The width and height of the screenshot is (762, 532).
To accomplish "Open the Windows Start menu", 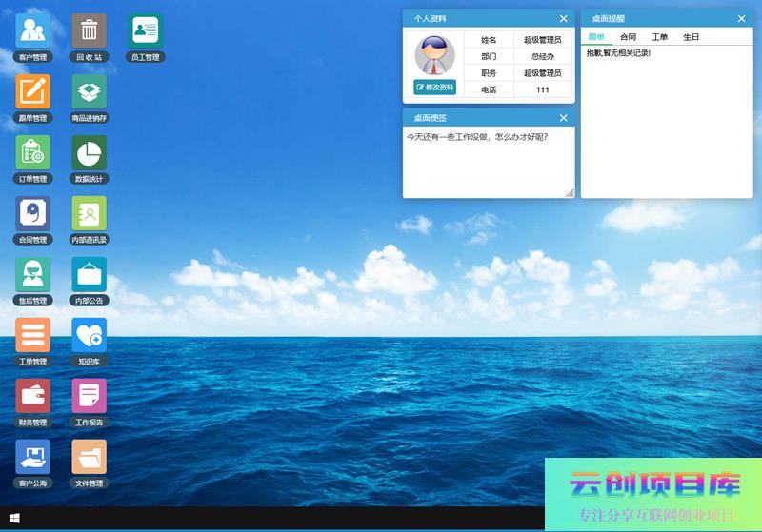I will tap(15, 519).
